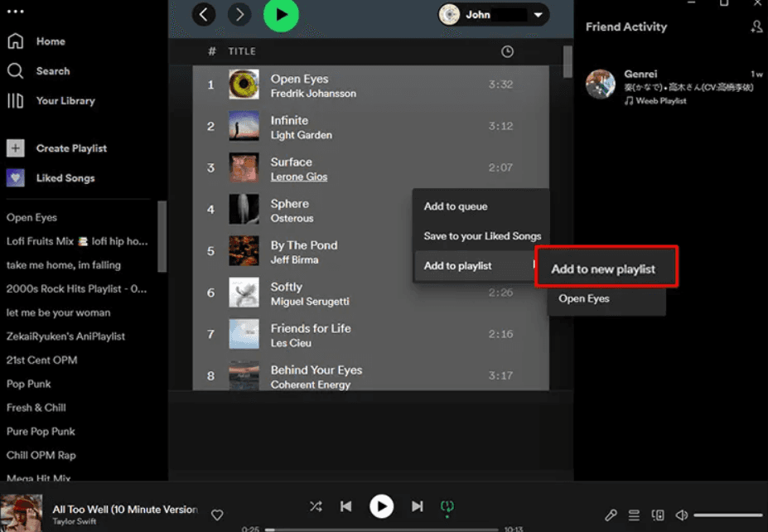Open let me be your woman playlist

pyautogui.click(x=58, y=312)
